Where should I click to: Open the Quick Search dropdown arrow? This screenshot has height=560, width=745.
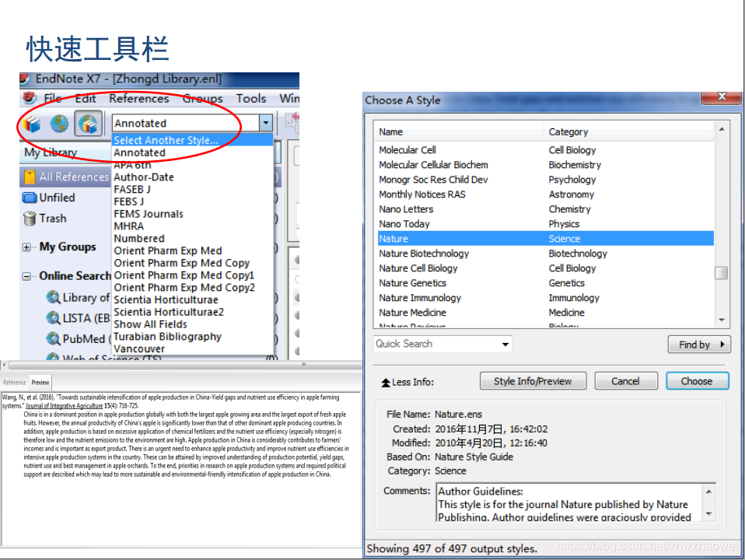click(505, 345)
